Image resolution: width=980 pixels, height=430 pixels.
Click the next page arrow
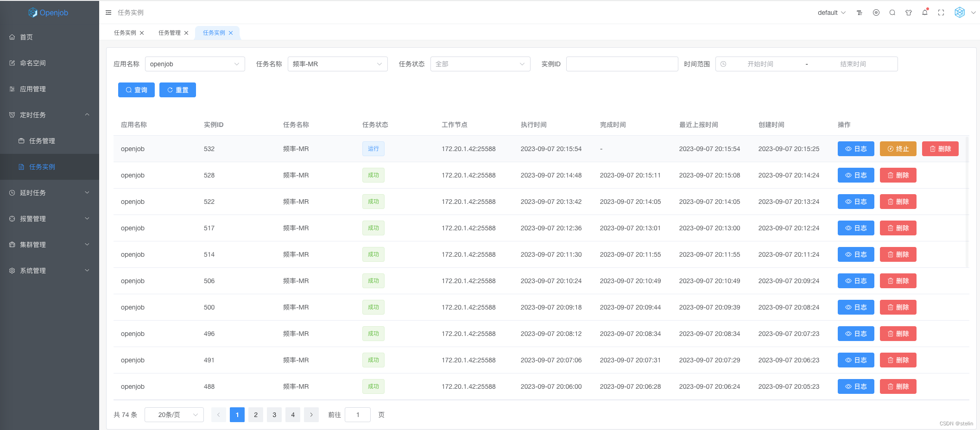click(x=311, y=415)
